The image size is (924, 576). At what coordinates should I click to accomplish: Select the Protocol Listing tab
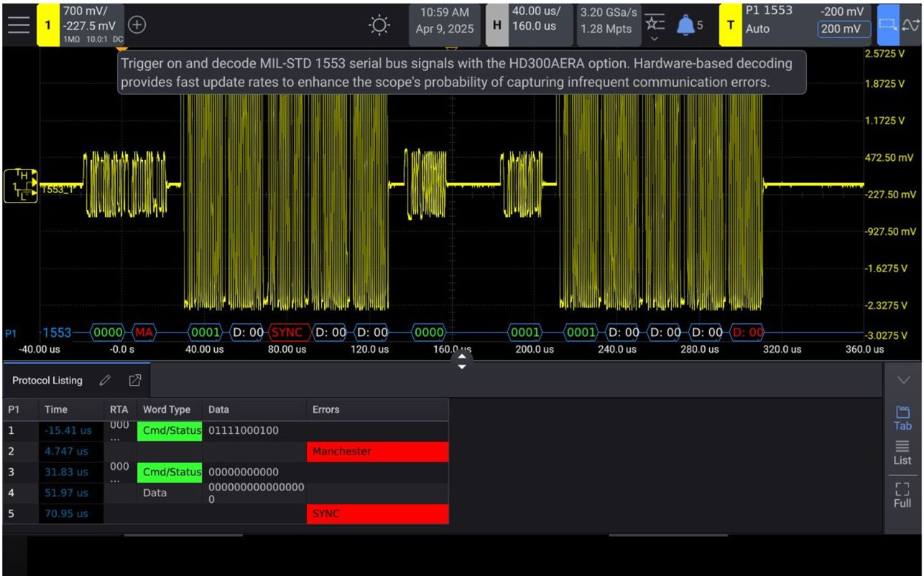(47, 380)
